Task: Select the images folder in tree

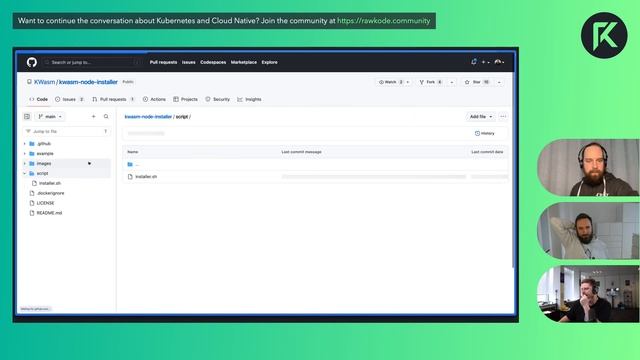Action: 44,163
